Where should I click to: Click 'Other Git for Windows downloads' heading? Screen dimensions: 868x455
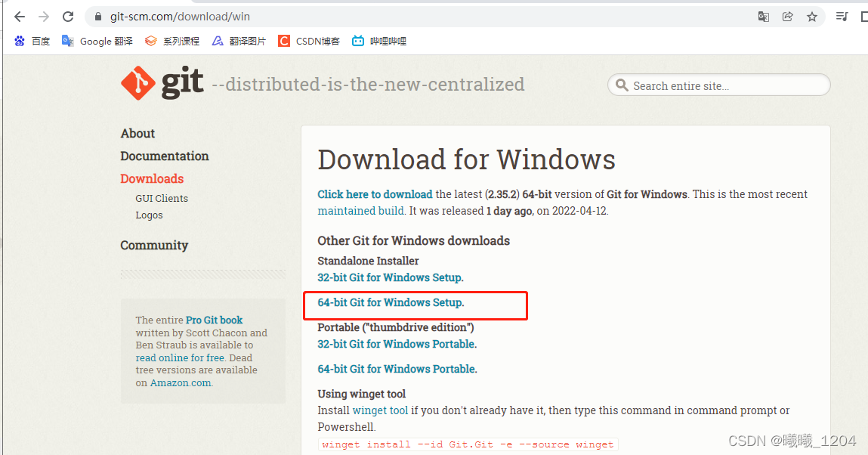[x=413, y=241]
